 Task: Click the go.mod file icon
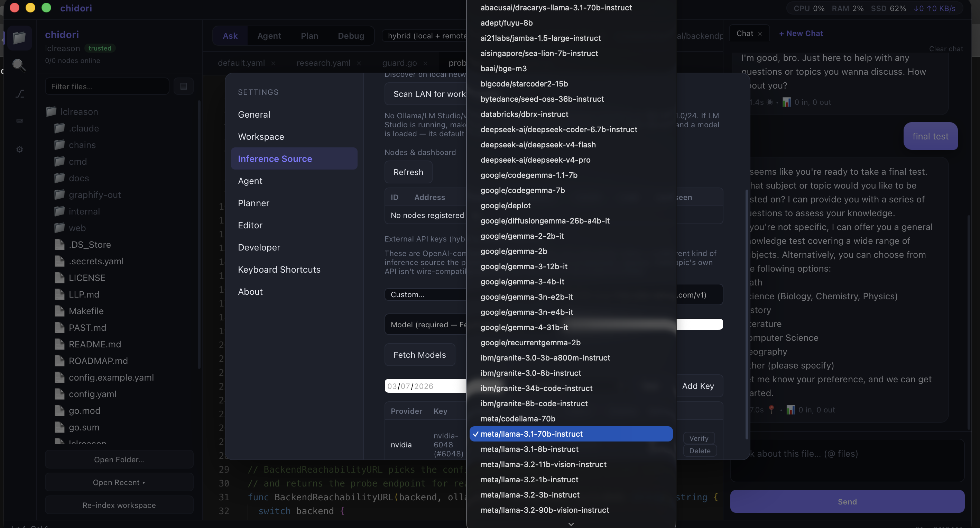[59, 410]
